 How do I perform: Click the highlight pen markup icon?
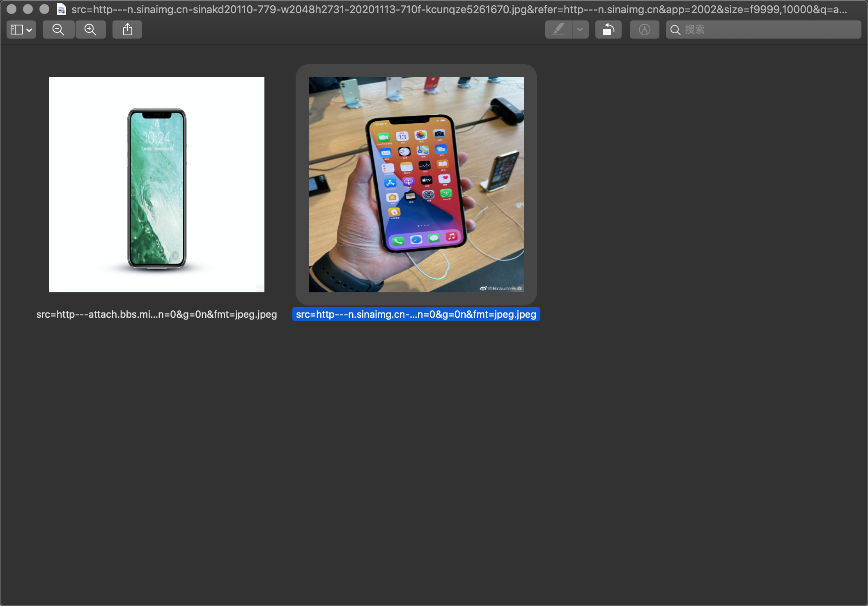(559, 30)
